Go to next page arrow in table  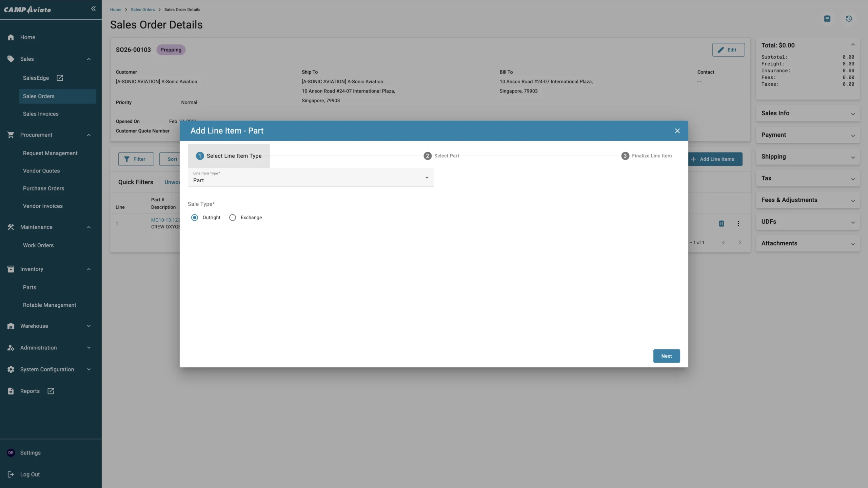tap(740, 242)
